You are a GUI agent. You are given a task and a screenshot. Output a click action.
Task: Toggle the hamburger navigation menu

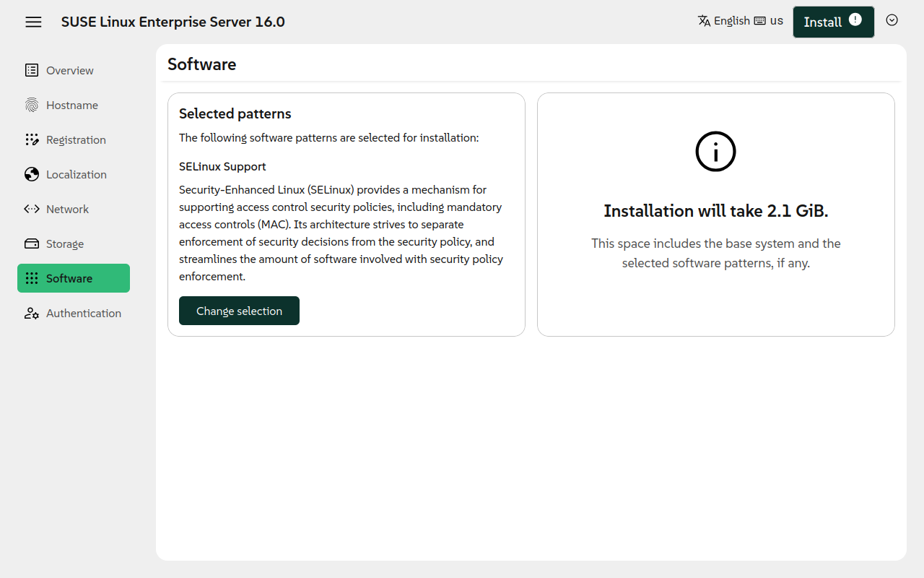33,22
